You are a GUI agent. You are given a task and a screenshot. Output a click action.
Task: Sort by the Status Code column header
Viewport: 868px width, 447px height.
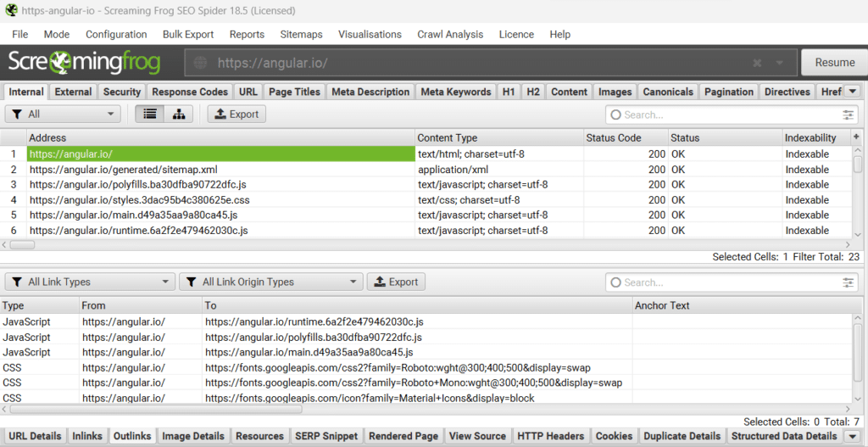626,137
